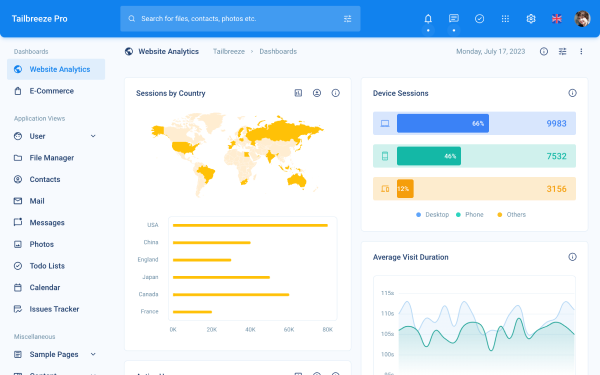Open Contacts from sidebar
600x375 pixels.
56,179
